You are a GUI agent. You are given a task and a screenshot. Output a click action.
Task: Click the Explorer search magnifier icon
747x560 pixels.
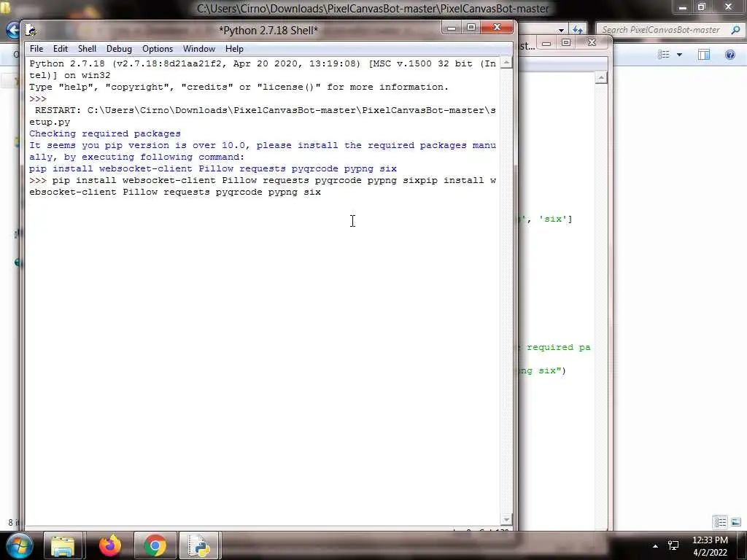pos(735,29)
